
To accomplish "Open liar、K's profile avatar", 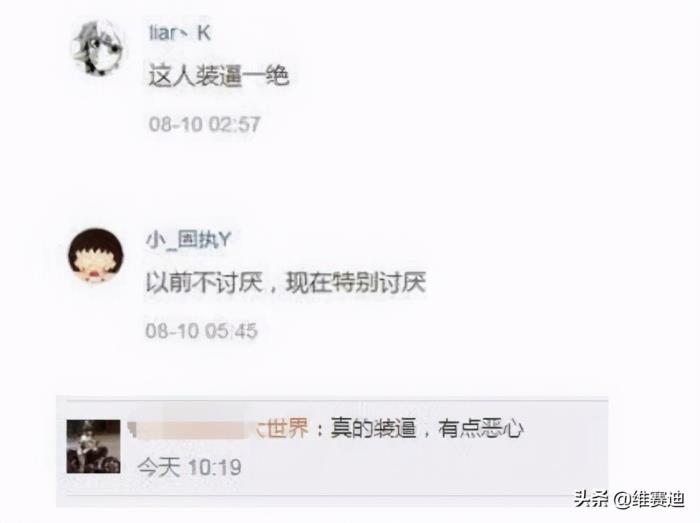I will pos(98,48).
